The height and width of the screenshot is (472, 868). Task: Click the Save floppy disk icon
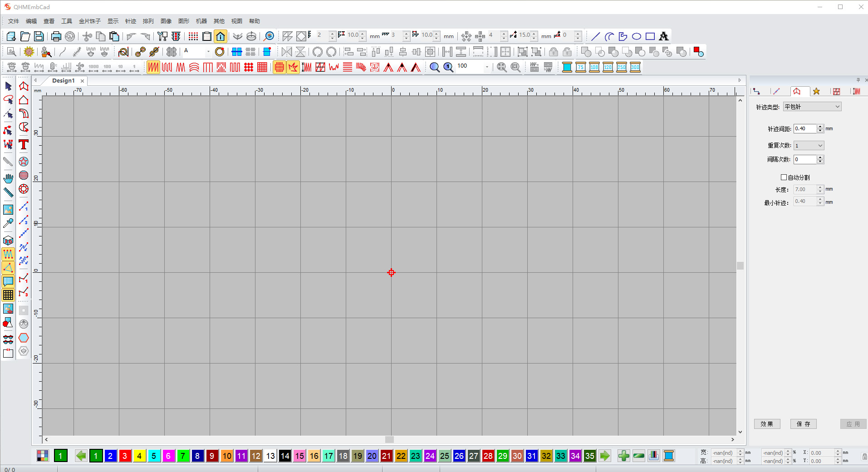pos(39,36)
